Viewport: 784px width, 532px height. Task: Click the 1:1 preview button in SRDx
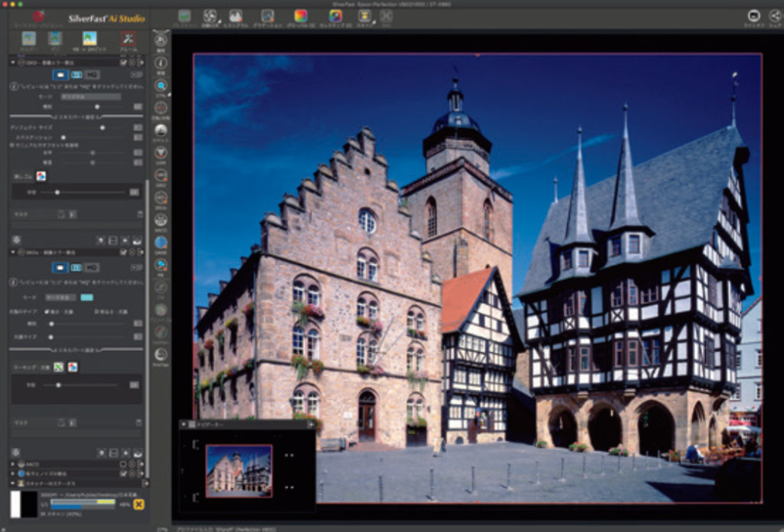(76, 267)
